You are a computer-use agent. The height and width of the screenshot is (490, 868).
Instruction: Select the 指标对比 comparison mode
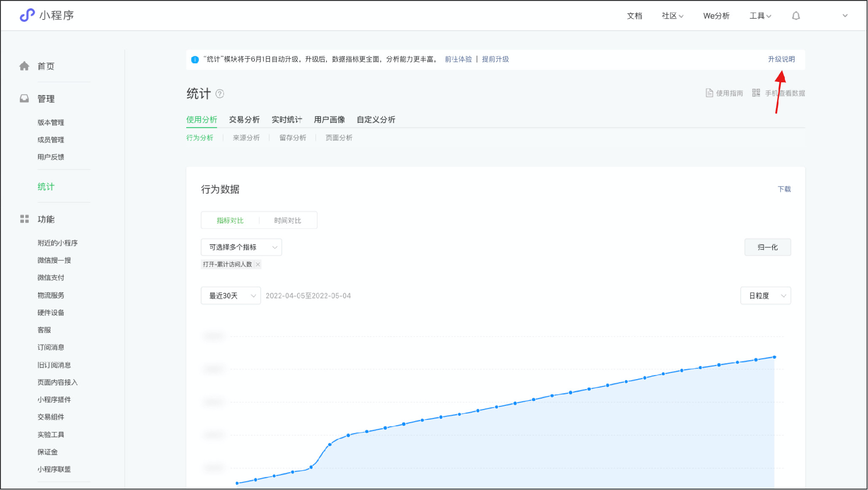[x=231, y=220]
